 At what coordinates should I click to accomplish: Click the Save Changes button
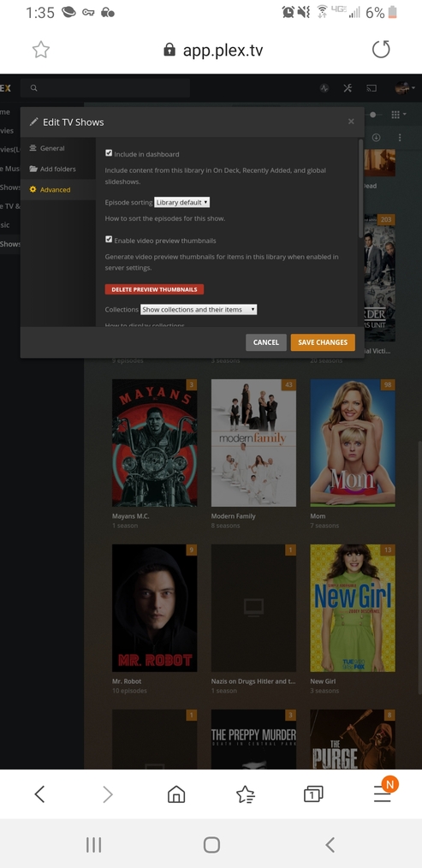pyautogui.click(x=323, y=342)
